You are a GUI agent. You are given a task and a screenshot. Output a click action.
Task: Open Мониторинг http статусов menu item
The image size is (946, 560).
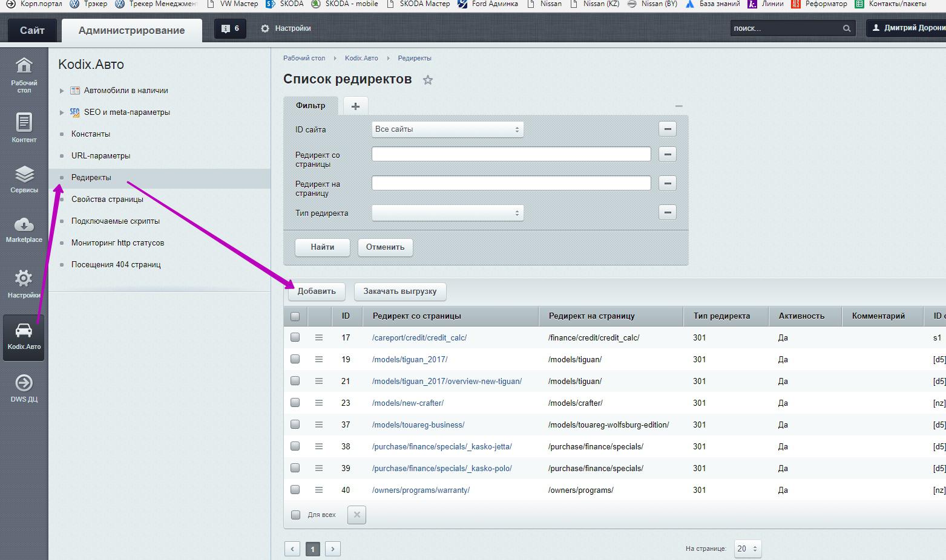click(117, 243)
